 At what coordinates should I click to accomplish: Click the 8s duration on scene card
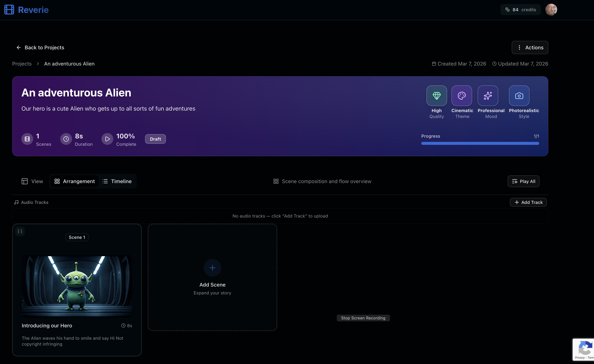126,326
